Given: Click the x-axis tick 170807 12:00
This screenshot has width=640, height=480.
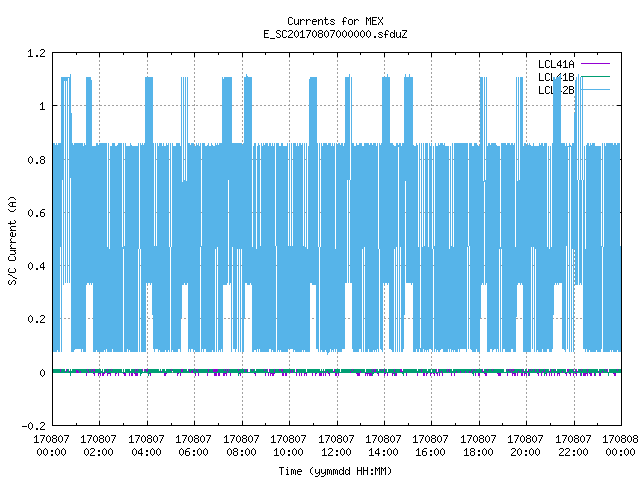Looking at the screenshot, I should tap(336, 446).
